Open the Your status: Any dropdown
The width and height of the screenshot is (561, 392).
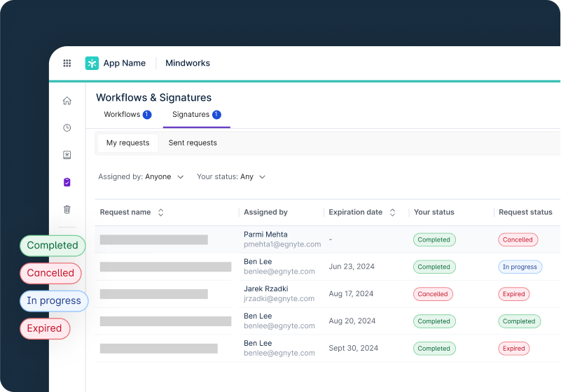coord(231,177)
